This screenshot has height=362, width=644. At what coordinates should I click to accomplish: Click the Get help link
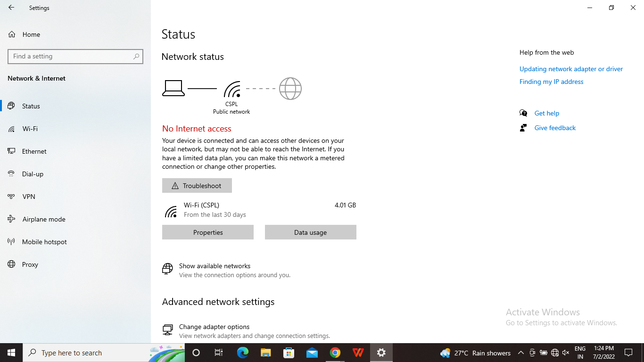coord(546,113)
